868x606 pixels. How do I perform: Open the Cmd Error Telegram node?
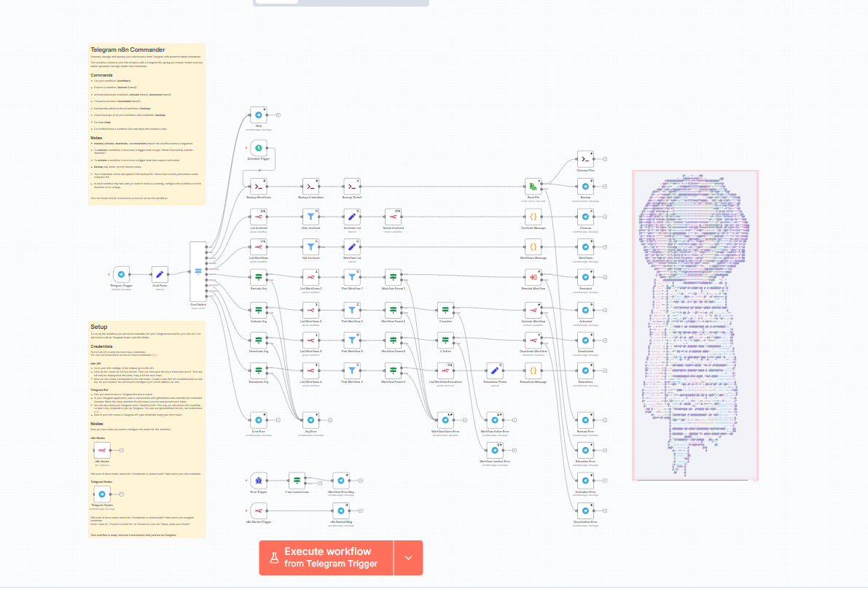pos(259,420)
